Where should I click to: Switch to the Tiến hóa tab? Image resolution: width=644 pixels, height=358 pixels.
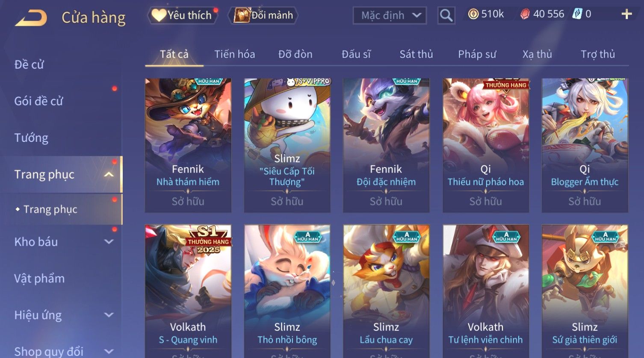(234, 54)
